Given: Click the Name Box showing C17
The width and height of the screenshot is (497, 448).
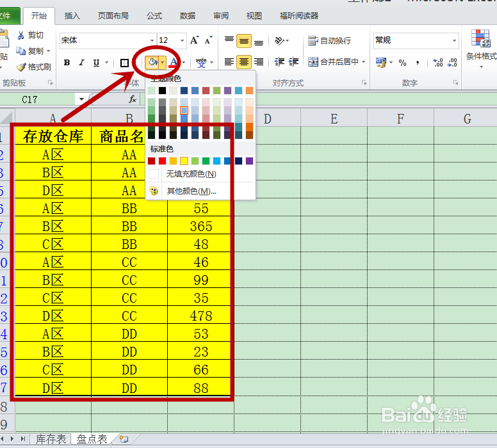Looking at the screenshot, I should 38,99.
